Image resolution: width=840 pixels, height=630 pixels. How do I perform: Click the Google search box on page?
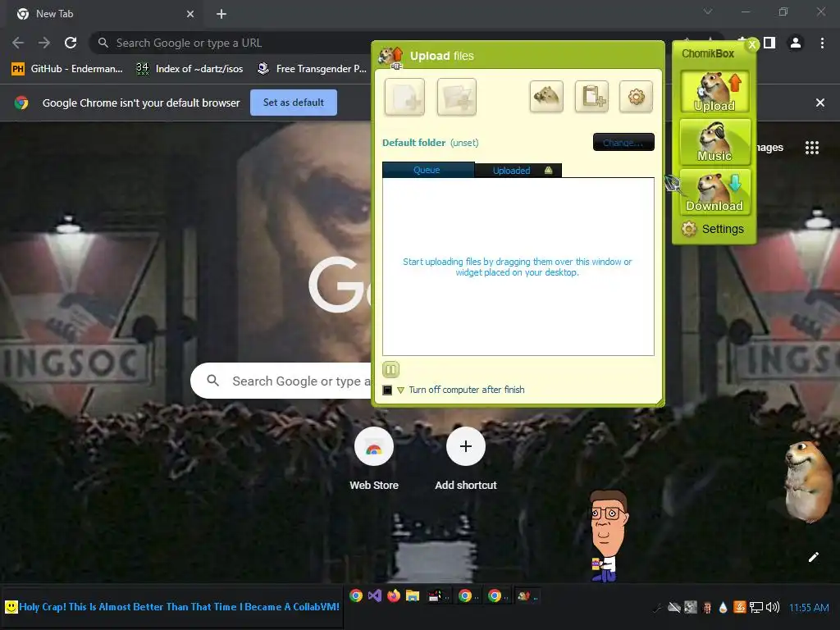(281, 381)
